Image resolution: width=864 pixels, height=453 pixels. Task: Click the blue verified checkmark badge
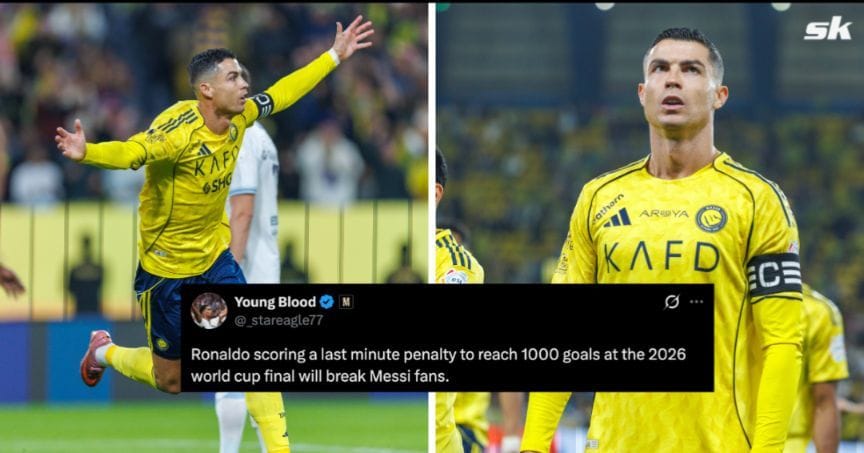pyautogui.click(x=327, y=301)
